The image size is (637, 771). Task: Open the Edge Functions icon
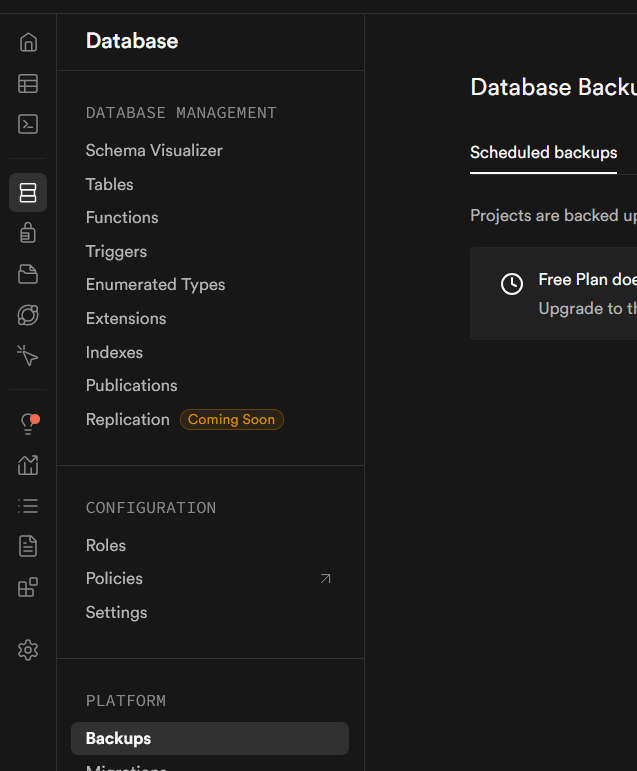point(28,315)
